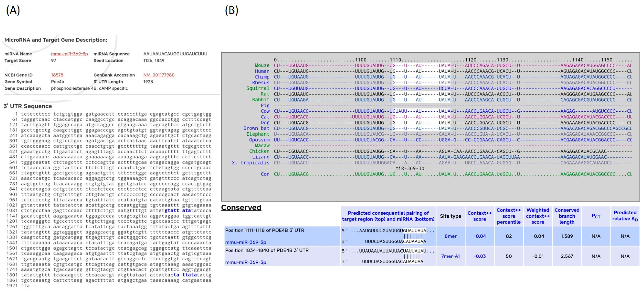Click the X. tropicalis species label
This screenshot has width=644, height=293.
(x=250, y=163)
